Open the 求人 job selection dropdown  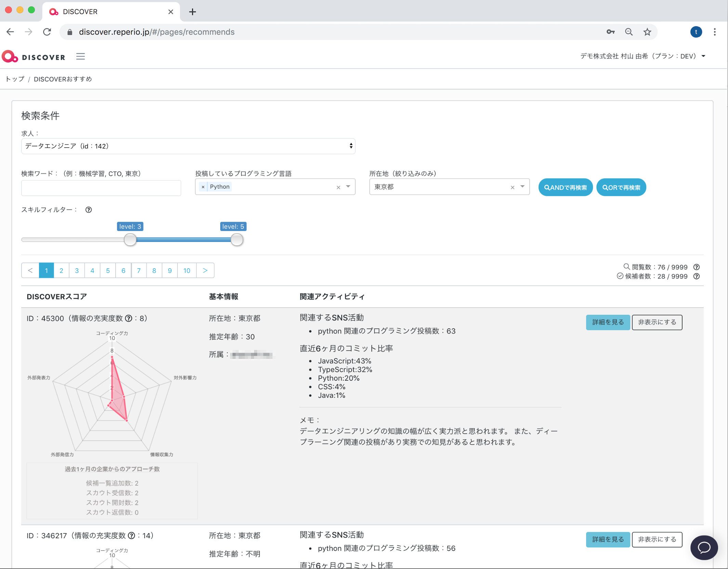point(188,146)
